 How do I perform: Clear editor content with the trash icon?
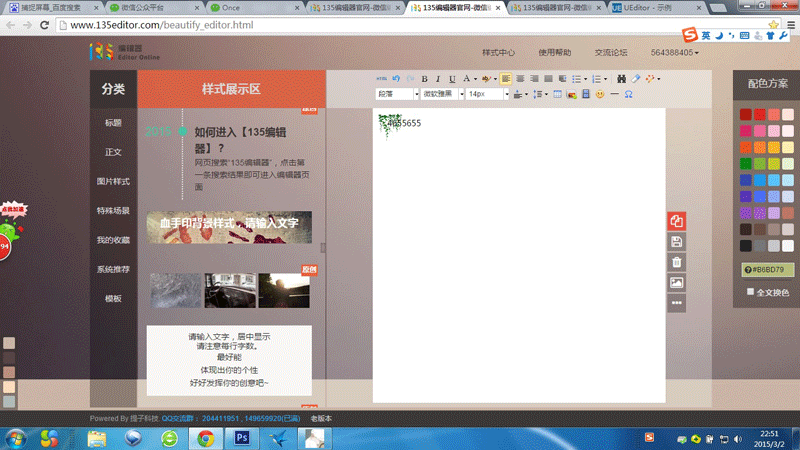coord(677,262)
